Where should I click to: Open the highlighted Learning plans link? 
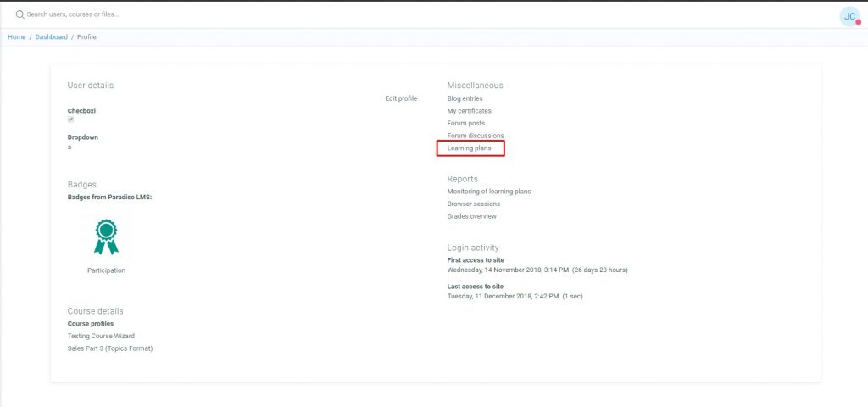pos(469,148)
